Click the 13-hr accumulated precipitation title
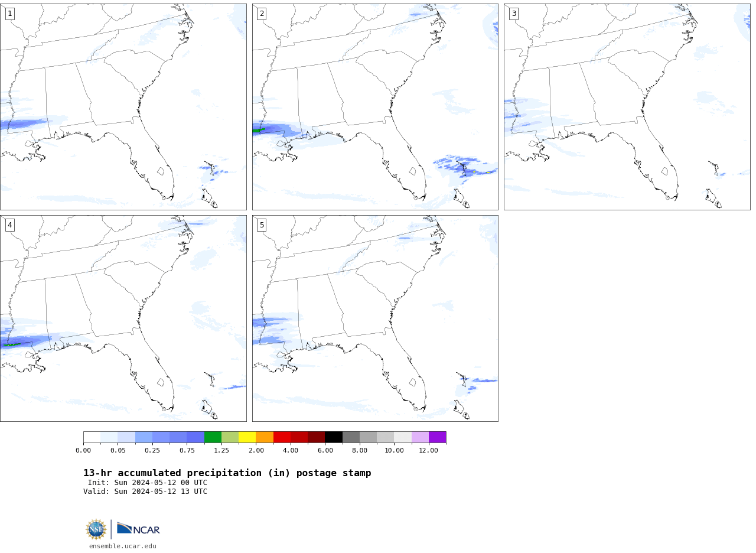The width and height of the screenshot is (756, 553). (227, 473)
